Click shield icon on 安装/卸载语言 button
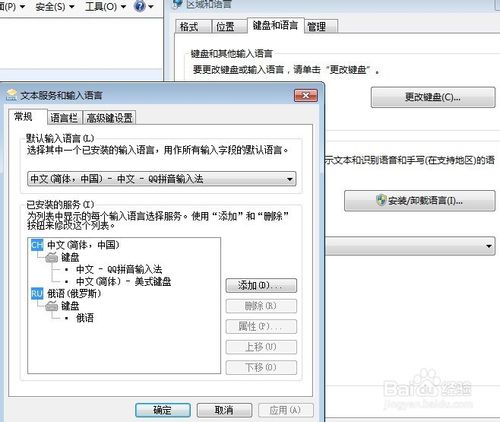Viewport: 500px width, 422px height. pos(381,200)
